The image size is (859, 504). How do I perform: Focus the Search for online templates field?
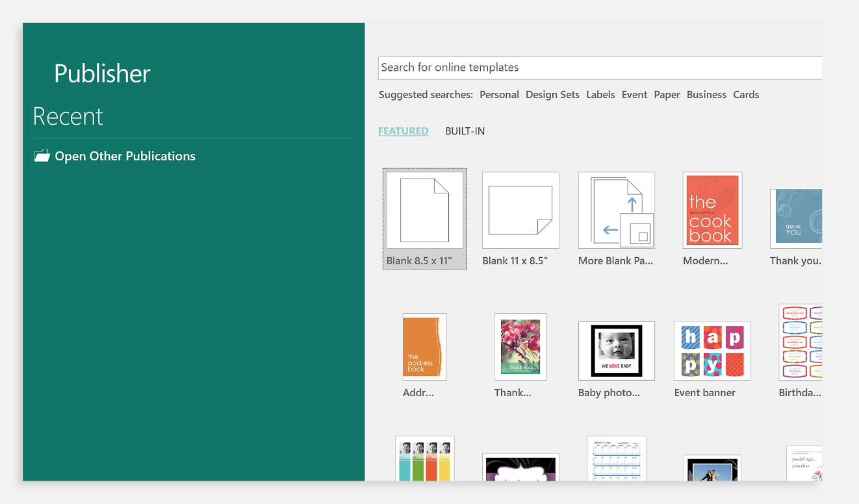tap(598, 68)
